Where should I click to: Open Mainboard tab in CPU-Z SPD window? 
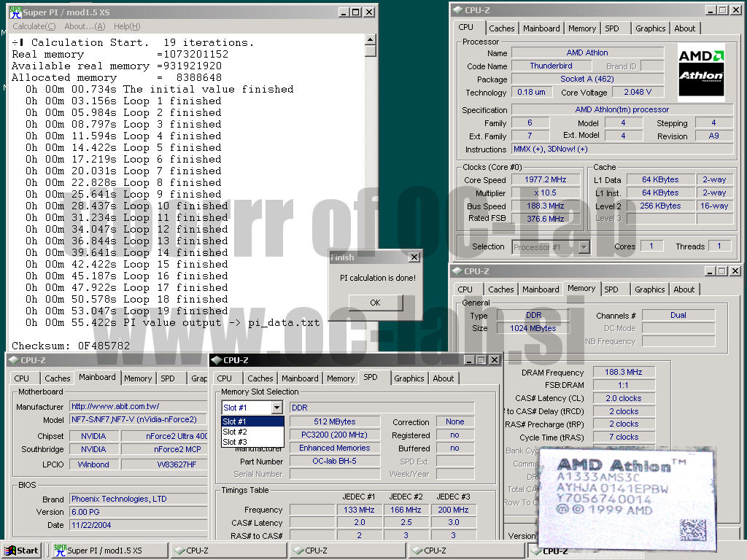click(300, 378)
